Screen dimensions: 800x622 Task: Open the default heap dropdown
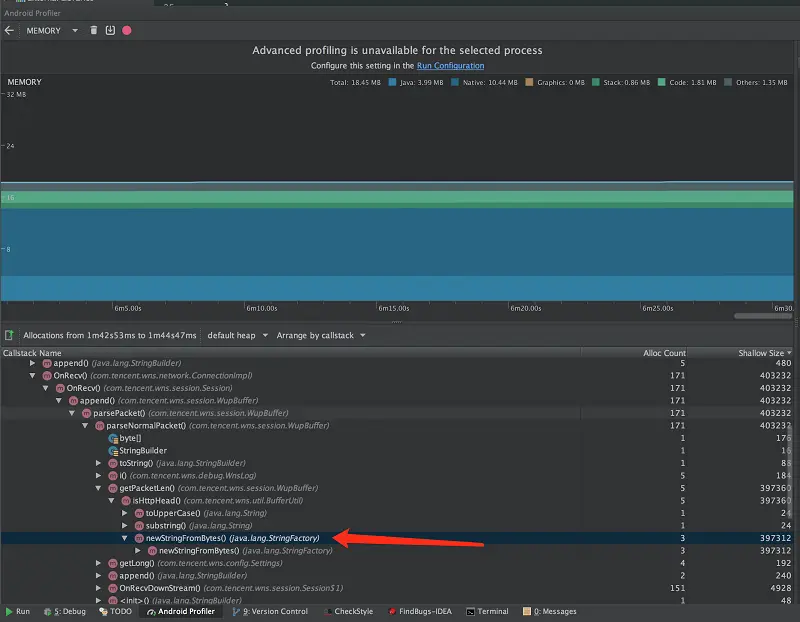click(x=237, y=335)
